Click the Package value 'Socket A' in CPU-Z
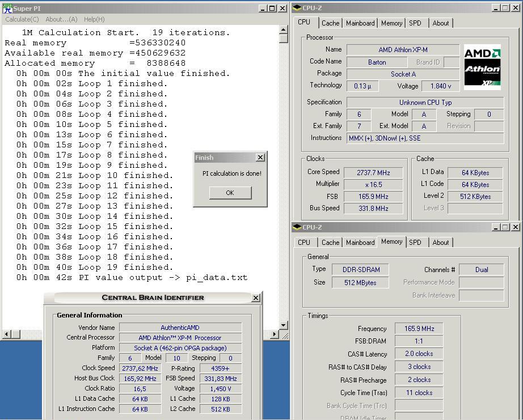 [x=403, y=74]
